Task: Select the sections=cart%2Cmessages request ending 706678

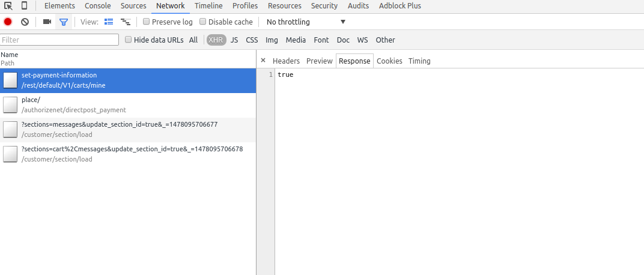Action: click(128, 154)
